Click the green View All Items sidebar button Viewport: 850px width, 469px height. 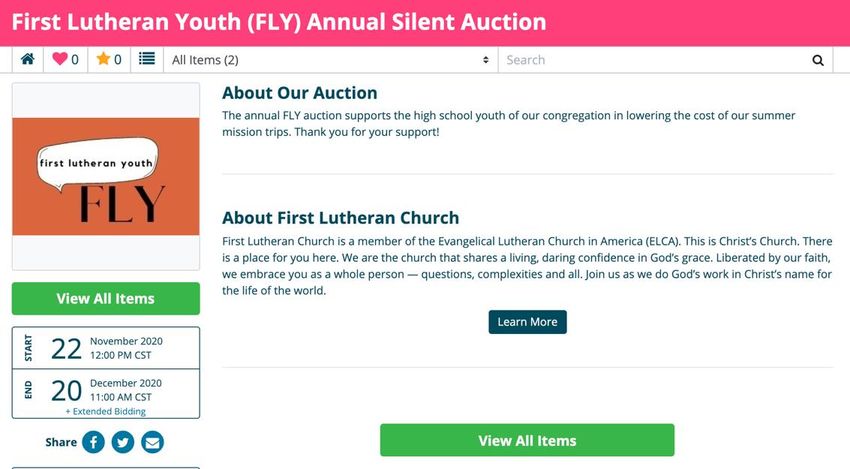click(x=106, y=298)
